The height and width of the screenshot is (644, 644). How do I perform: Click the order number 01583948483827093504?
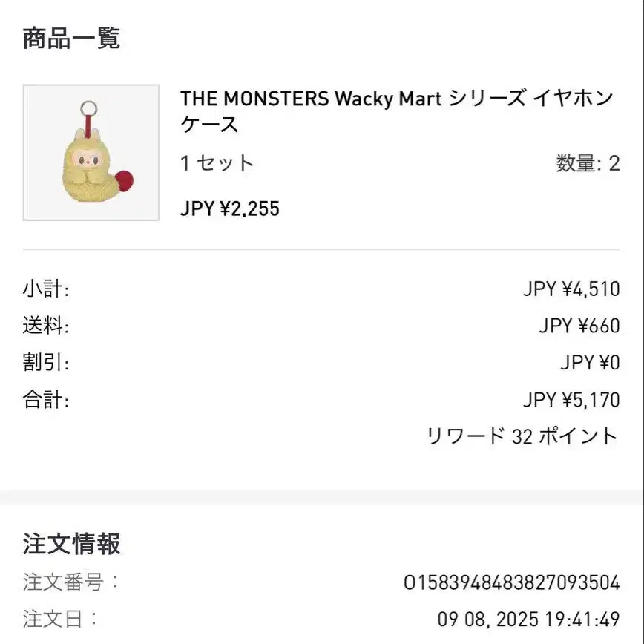pyautogui.click(x=511, y=583)
